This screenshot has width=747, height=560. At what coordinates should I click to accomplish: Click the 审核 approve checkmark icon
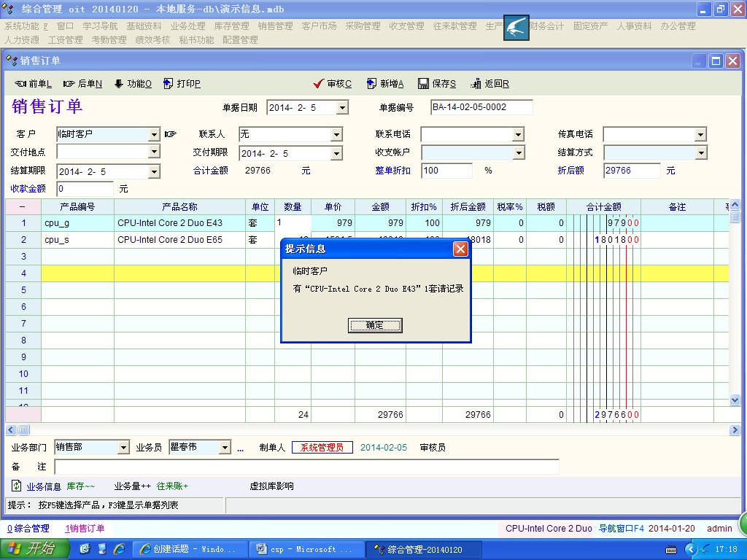pyautogui.click(x=318, y=84)
